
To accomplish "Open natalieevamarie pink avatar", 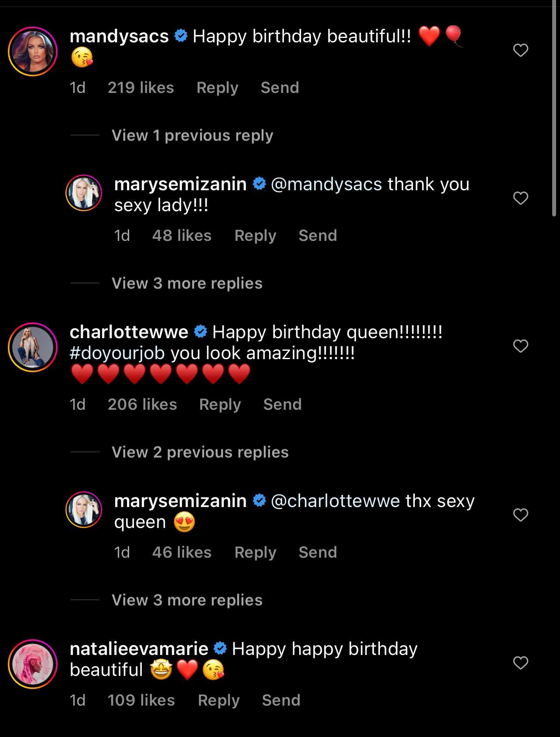I will coord(33,664).
